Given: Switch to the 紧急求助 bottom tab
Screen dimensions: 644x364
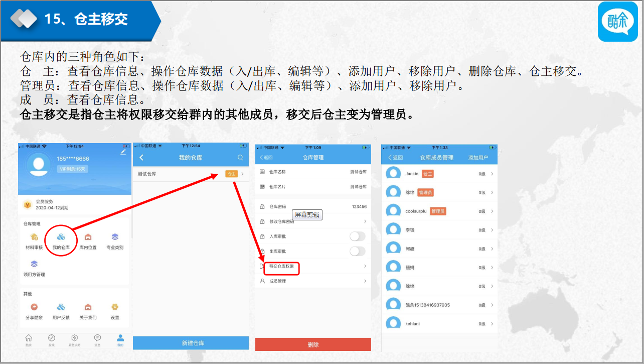Looking at the screenshot, I should point(74,340).
